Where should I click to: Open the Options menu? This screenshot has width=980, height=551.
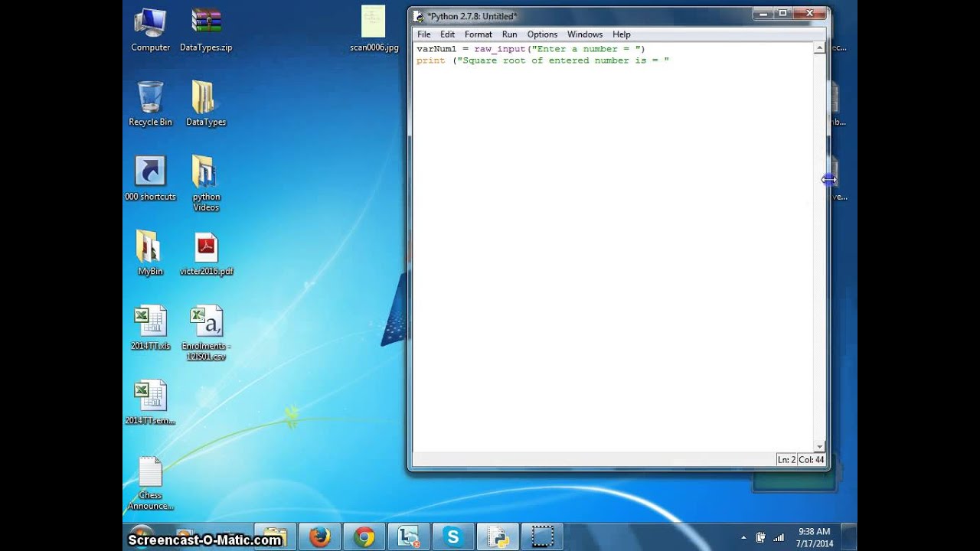[542, 34]
